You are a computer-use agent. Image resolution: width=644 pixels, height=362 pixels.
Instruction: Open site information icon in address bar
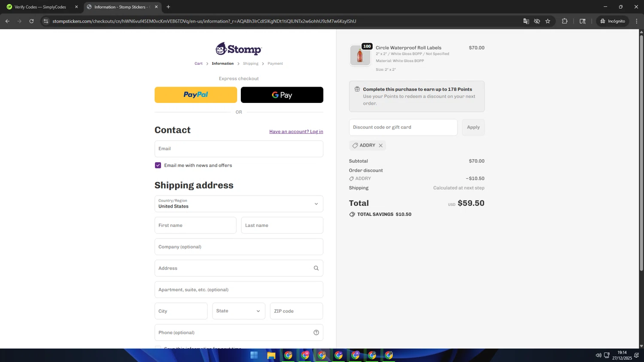(x=46, y=21)
